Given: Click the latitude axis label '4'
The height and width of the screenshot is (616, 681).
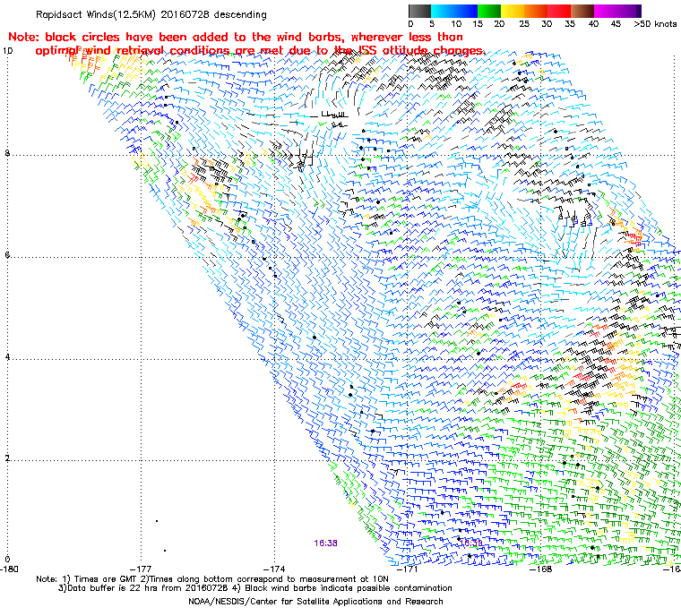Looking at the screenshot, I should pos(7,357).
